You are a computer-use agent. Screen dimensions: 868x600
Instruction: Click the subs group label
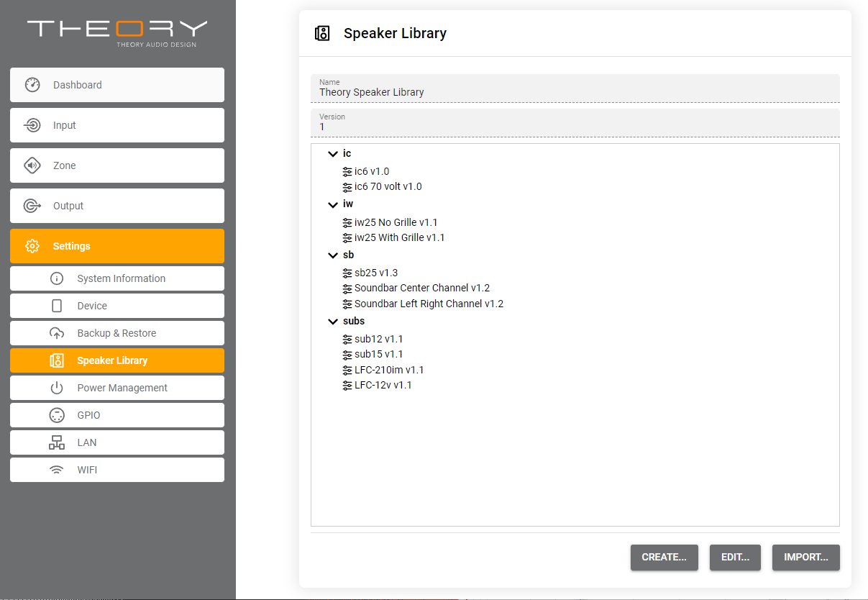tap(354, 322)
